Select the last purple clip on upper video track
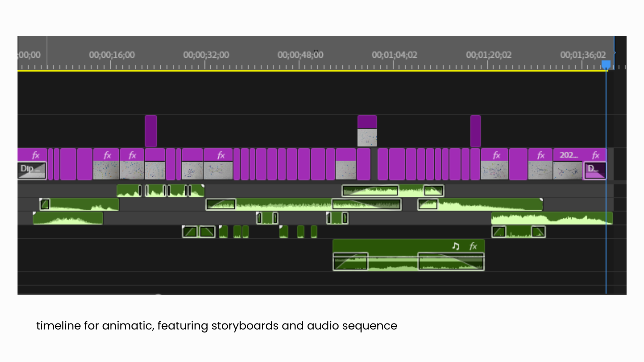 [475, 131]
